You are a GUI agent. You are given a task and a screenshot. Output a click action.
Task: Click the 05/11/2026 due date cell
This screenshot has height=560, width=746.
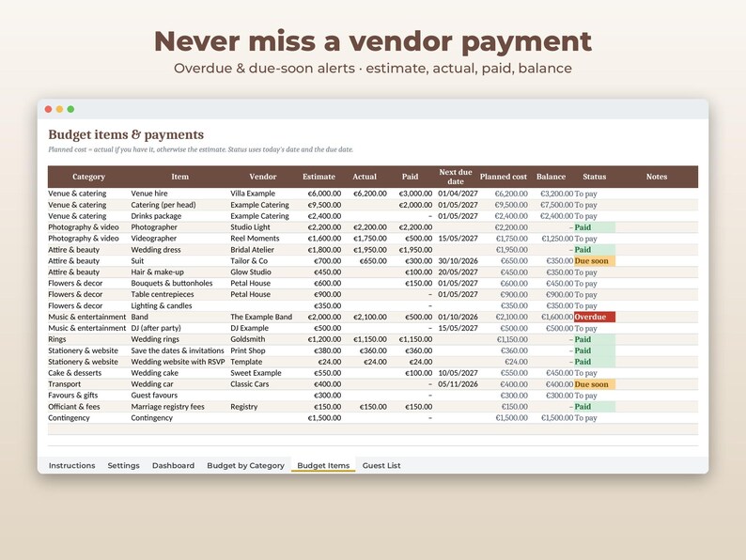(x=458, y=384)
